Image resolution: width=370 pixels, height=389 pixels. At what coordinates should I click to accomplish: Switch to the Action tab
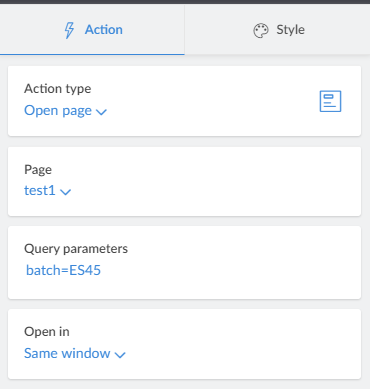tap(92, 30)
